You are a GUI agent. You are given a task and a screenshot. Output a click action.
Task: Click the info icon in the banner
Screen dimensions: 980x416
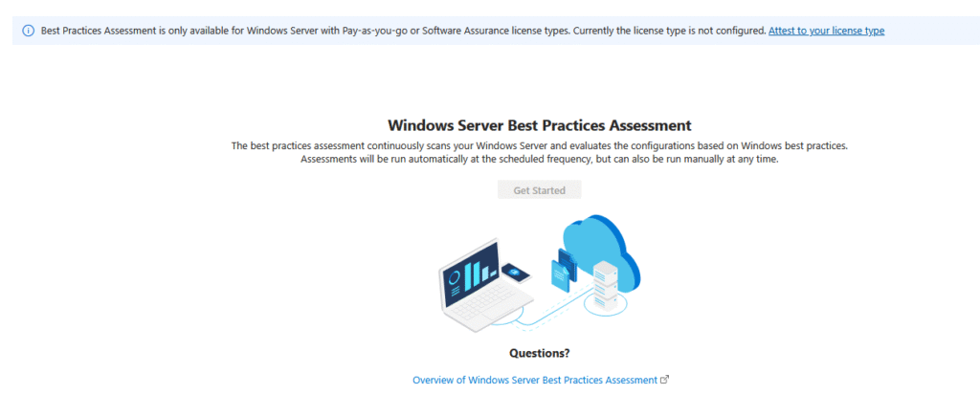[28, 32]
